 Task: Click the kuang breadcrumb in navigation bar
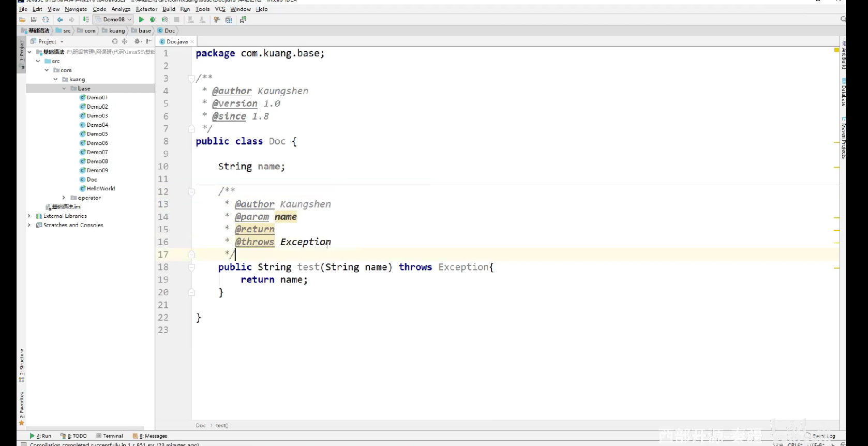pos(114,31)
